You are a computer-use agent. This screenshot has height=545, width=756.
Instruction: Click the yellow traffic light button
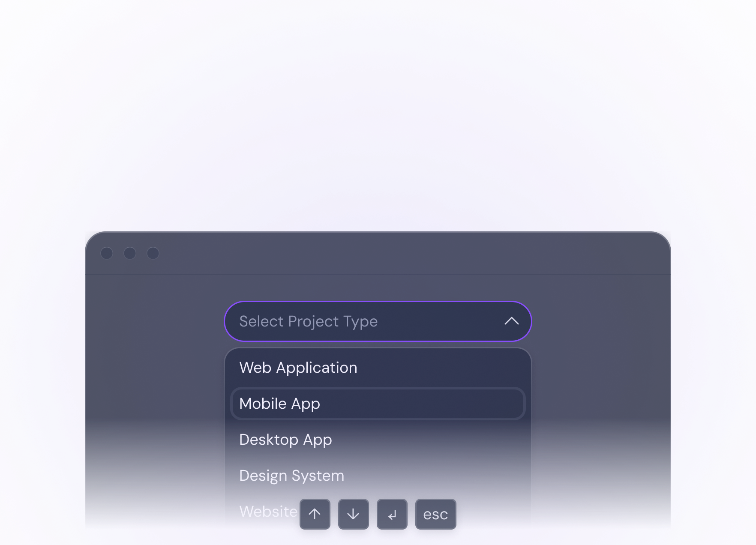click(130, 253)
